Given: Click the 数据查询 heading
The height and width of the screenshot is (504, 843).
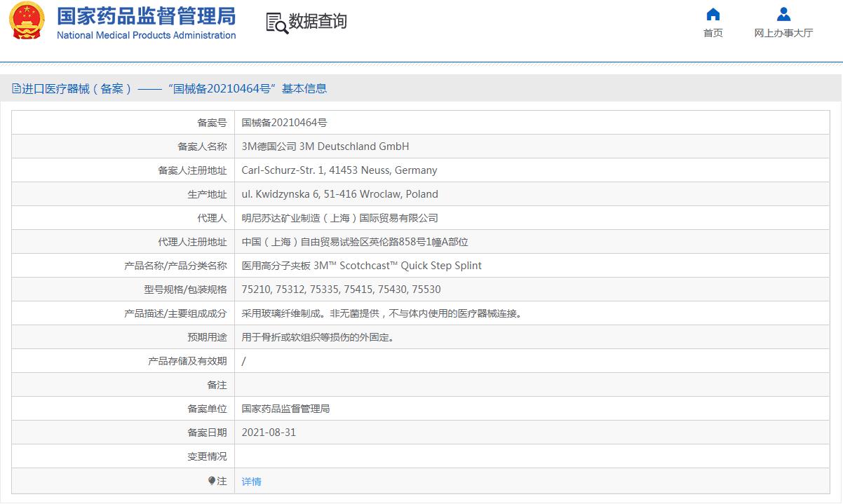Looking at the screenshot, I should point(318,22).
